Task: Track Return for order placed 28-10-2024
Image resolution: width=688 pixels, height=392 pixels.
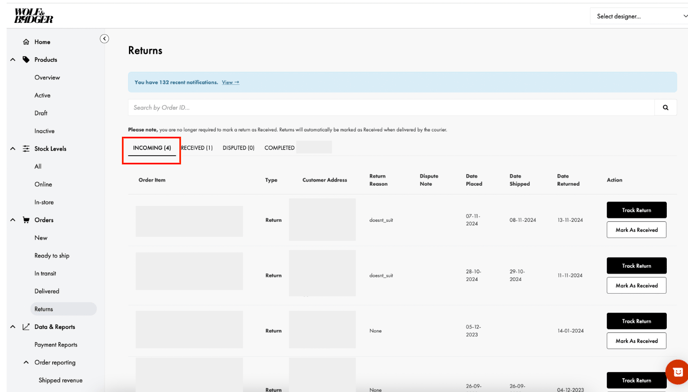Action: click(636, 266)
